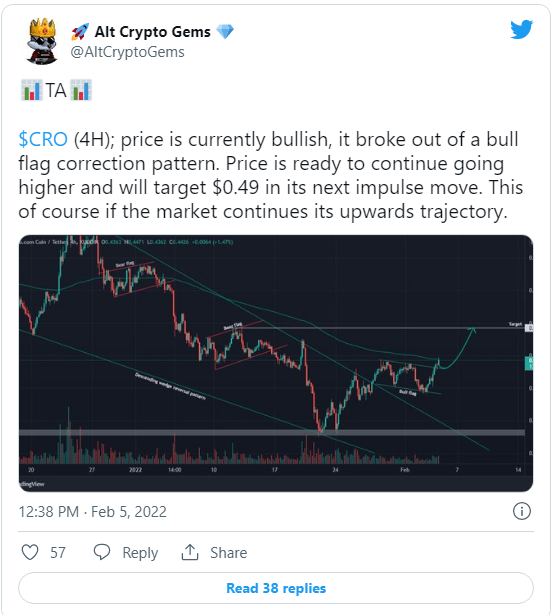The image size is (554, 615).
Task: Open the tweet info circle icon
Action: click(x=522, y=511)
